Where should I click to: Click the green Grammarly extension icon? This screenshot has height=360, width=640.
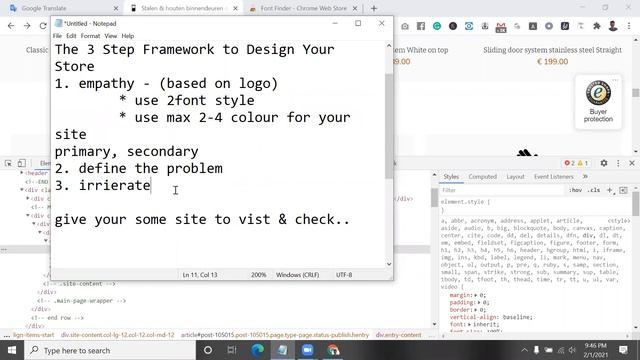437,26
